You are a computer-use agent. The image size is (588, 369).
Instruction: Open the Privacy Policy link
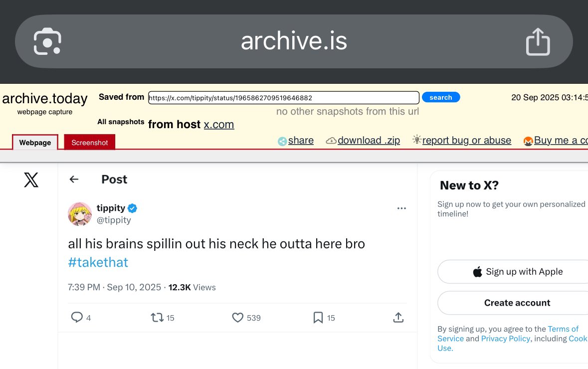coord(506,339)
